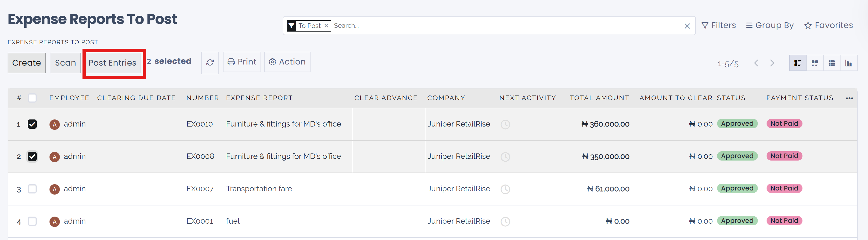Sort by Total Amount column header
The height and width of the screenshot is (240, 868).
599,98
